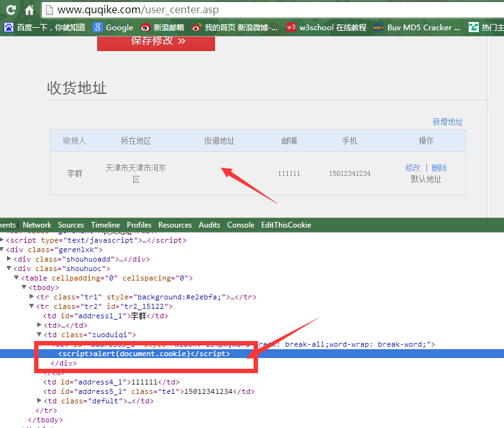This screenshot has width=504, height=428.
Task: Select the td id="address1_1" element row
Action: (x=105, y=316)
